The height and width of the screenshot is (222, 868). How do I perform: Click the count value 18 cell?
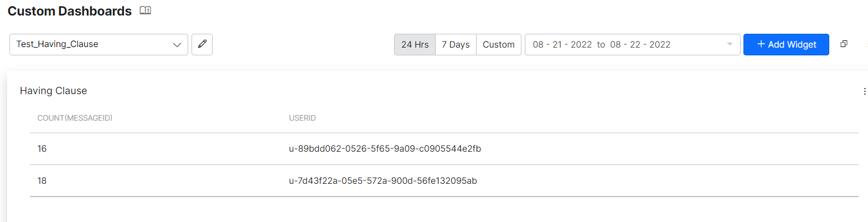click(x=42, y=180)
